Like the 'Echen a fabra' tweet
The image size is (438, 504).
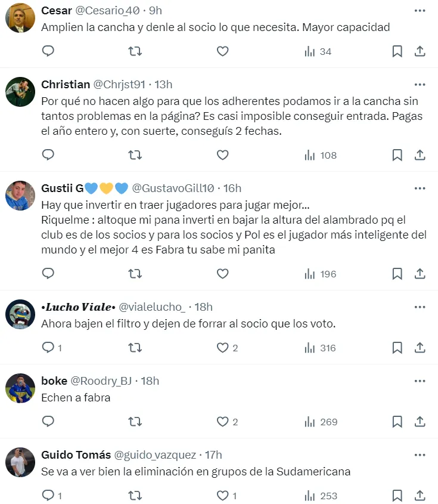pos(222,422)
